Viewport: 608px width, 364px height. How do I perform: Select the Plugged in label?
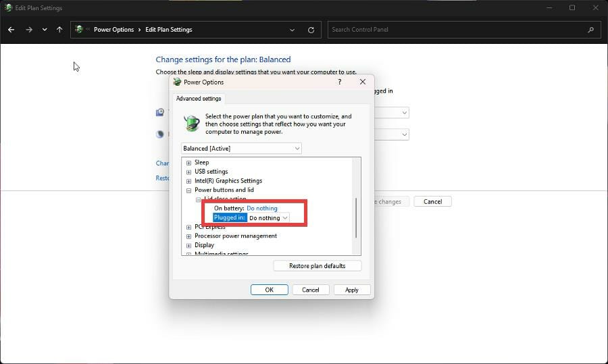point(230,217)
